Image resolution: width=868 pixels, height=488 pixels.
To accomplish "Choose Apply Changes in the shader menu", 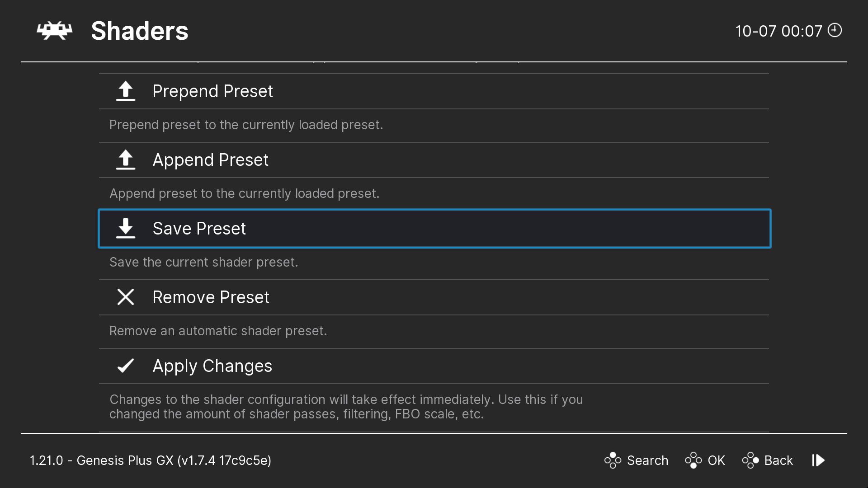I will [x=434, y=366].
